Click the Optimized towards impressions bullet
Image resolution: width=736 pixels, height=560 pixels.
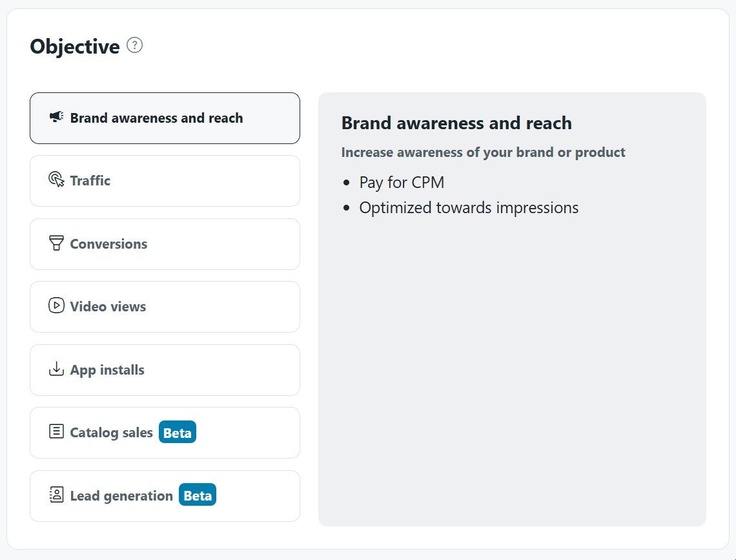coord(469,208)
